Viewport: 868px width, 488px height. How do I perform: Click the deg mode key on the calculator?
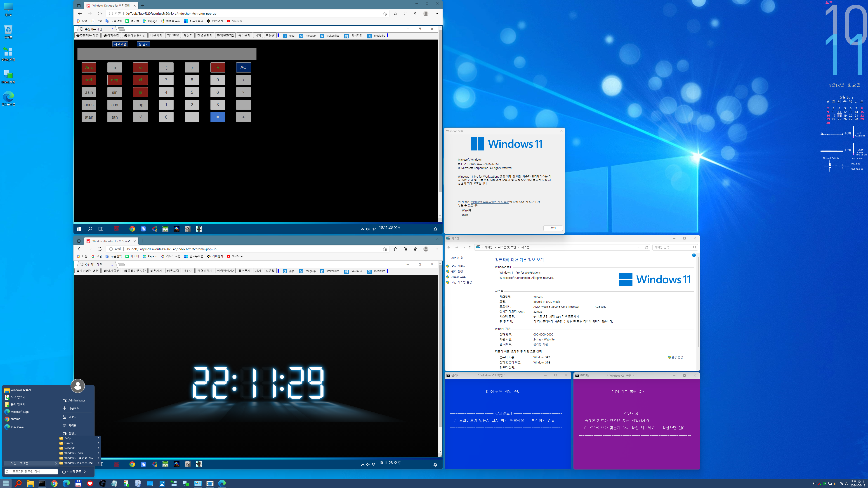pos(115,80)
